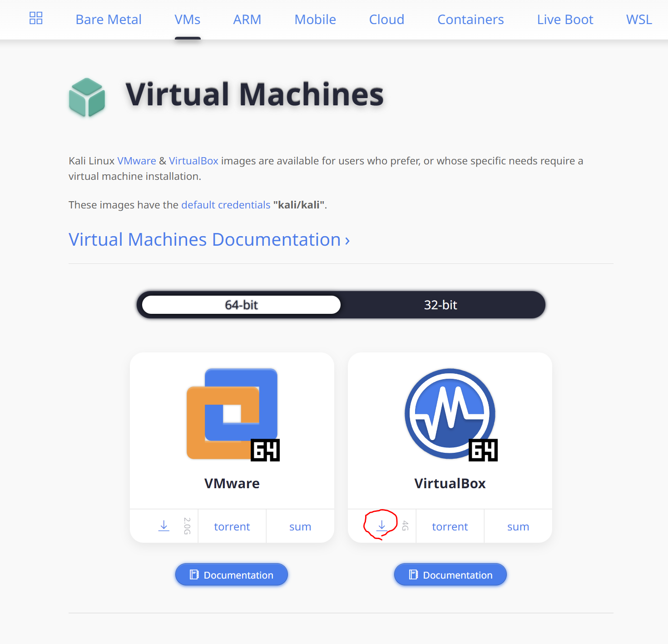Screen dimensions: 668x644
Task: Go to WSL tab
Action: click(x=639, y=20)
